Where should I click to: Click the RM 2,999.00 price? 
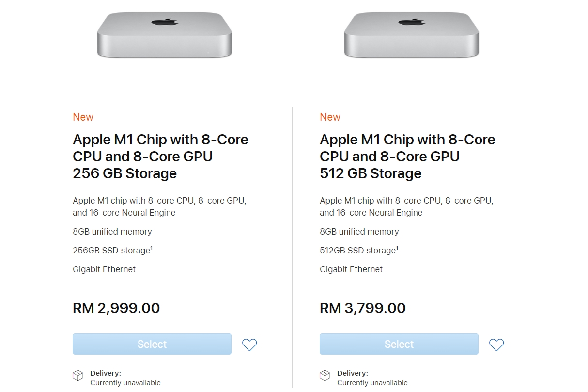[x=116, y=308]
